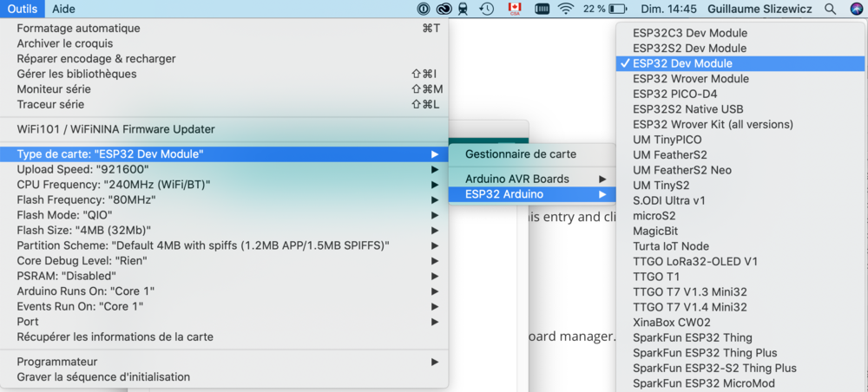Open Spotlight search
The image size is (868, 392).
point(830,9)
